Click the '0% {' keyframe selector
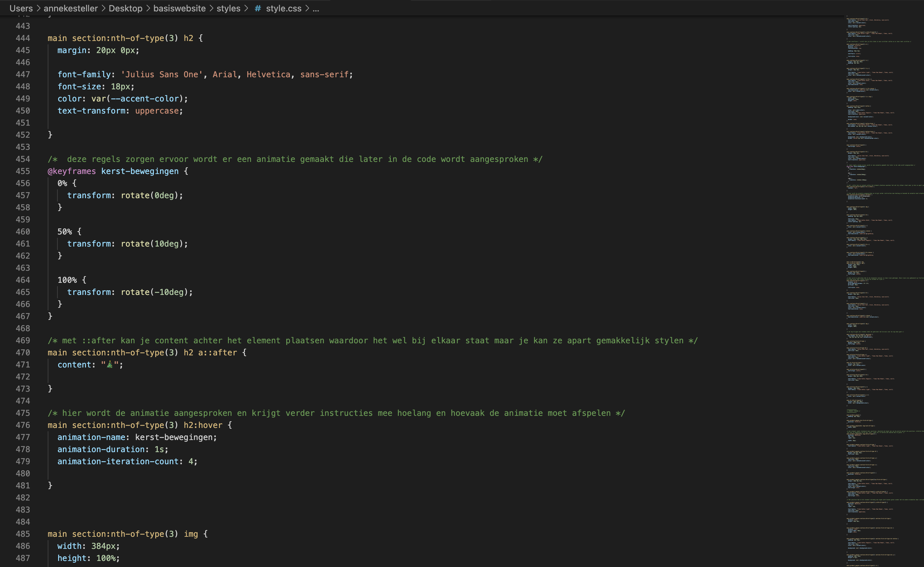The image size is (924, 567). [x=67, y=183]
